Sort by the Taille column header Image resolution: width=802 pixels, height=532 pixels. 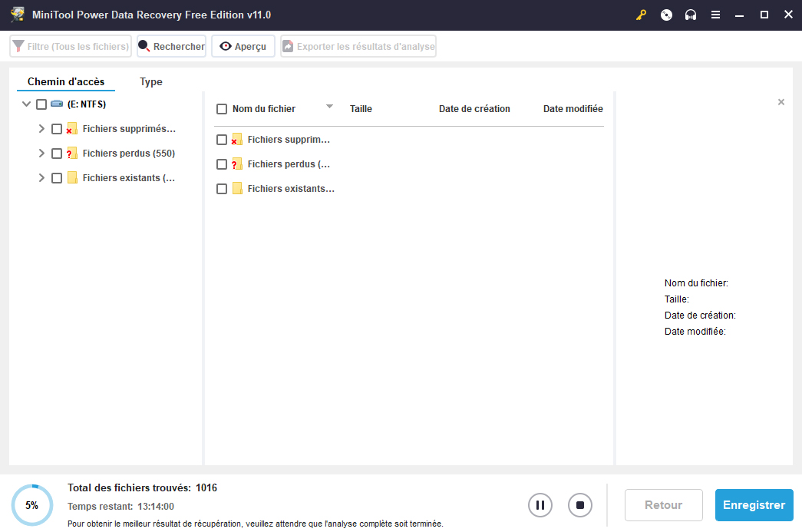(361, 109)
